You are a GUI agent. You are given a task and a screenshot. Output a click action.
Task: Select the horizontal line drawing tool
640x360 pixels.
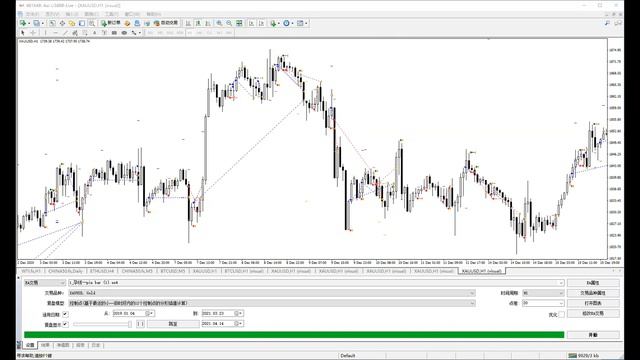point(56,33)
